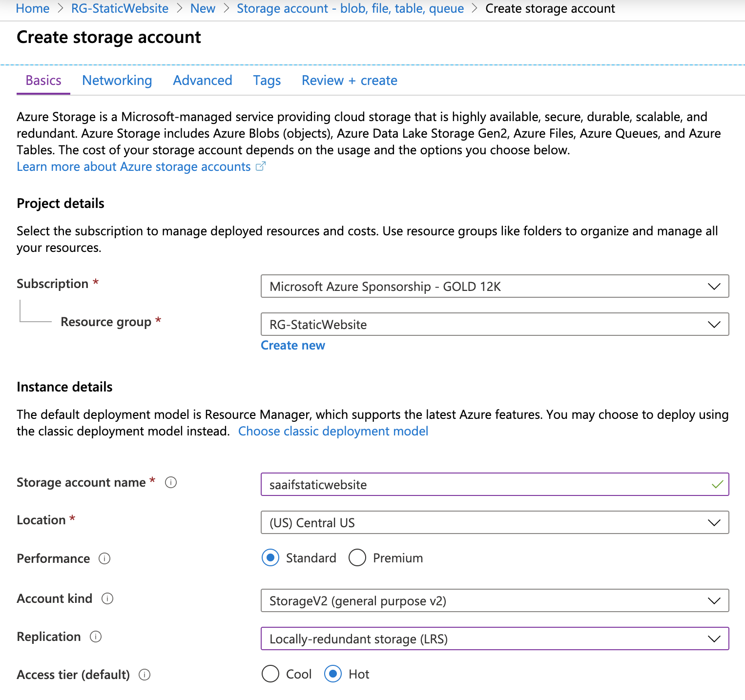Image resolution: width=745 pixels, height=700 pixels.
Task: Open Access tier (default) info icon
Action: (145, 675)
